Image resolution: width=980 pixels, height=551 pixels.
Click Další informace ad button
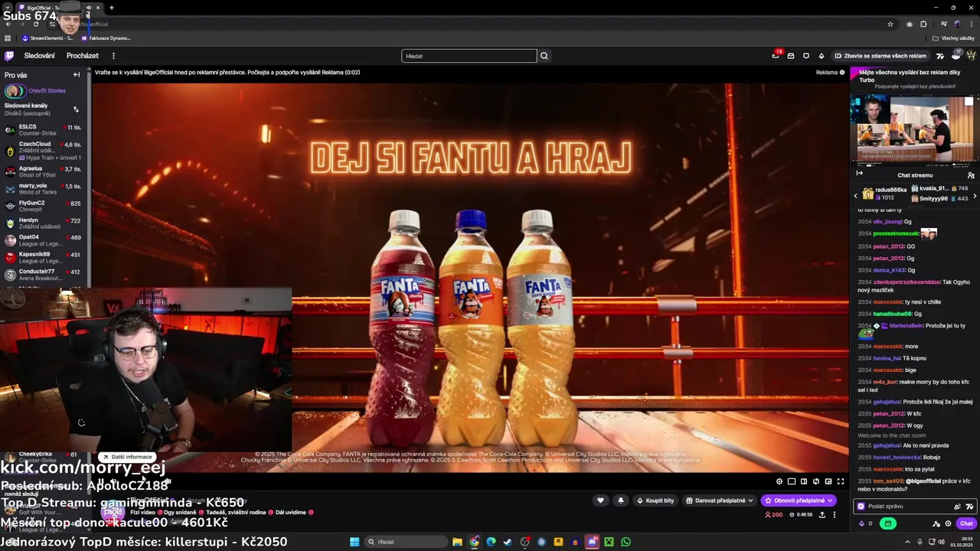click(127, 457)
